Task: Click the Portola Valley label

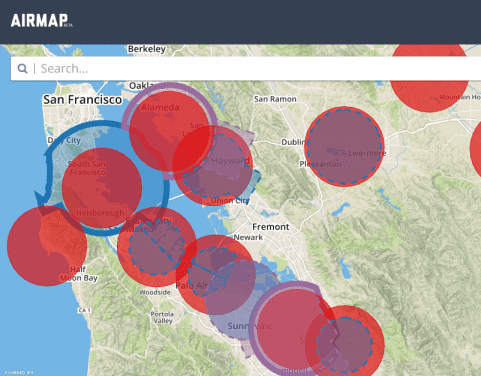Action: click(x=162, y=318)
